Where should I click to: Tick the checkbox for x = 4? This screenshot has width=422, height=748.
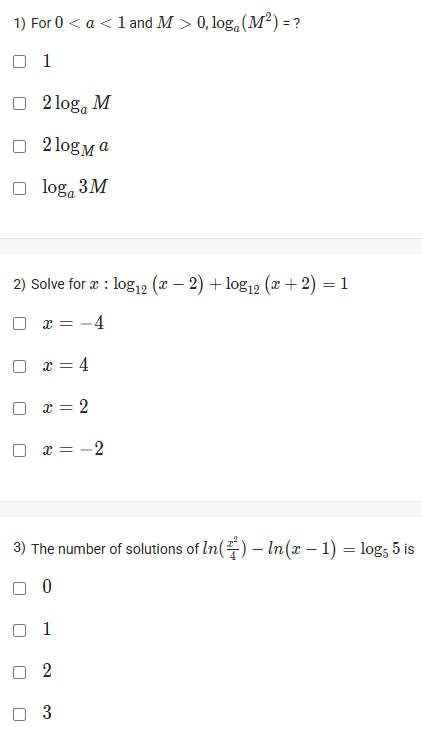[19, 366]
